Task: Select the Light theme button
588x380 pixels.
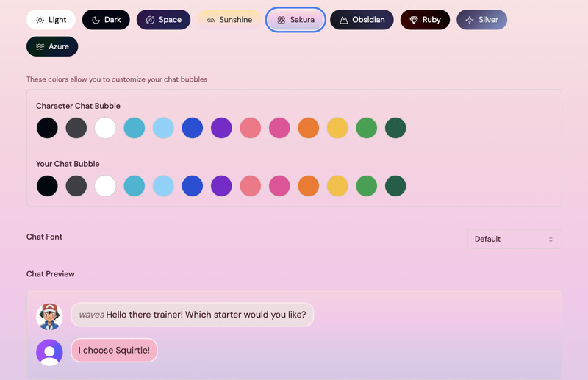Action: point(51,20)
